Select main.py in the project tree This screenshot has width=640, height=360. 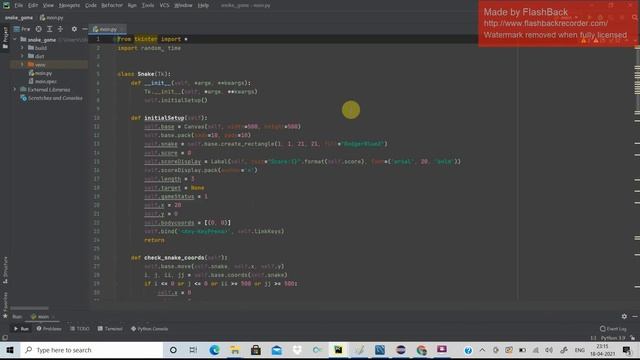click(40, 73)
